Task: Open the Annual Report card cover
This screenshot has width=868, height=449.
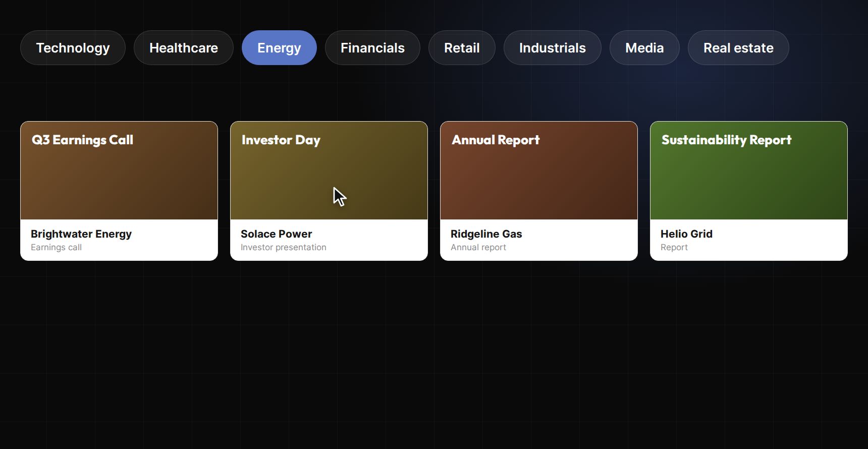Action: pyautogui.click(x=539, y=171)
